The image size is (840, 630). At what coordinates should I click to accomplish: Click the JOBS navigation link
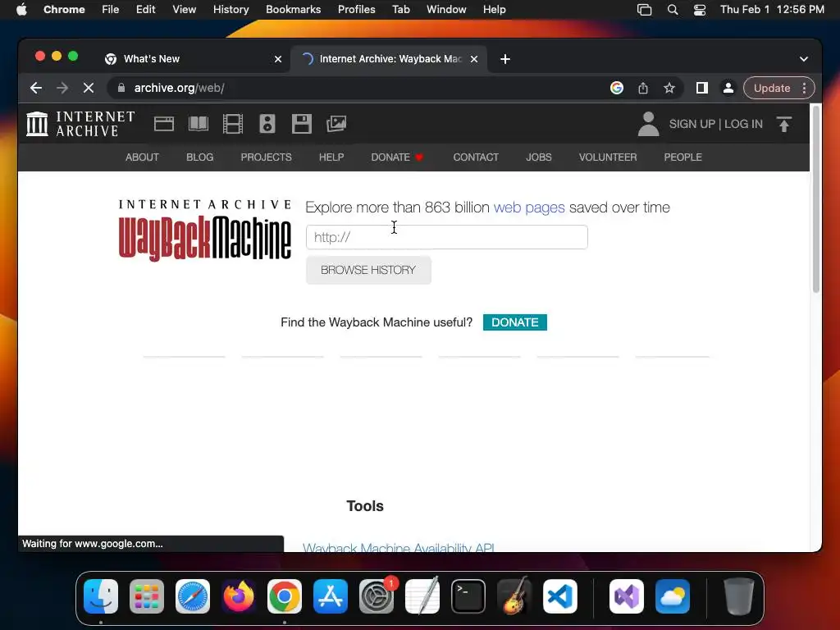538,157
